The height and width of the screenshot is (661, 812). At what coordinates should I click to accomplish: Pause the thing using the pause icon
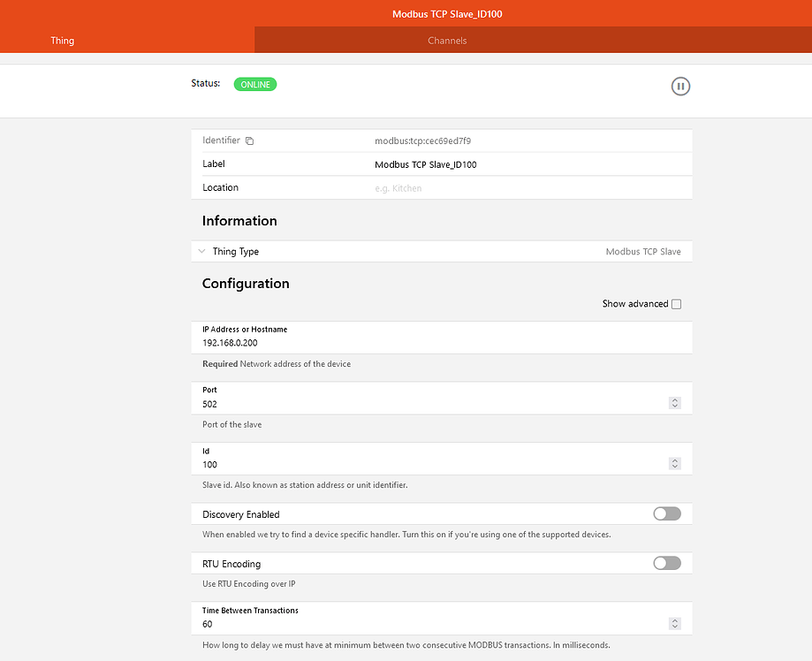(x=680, y=86)
